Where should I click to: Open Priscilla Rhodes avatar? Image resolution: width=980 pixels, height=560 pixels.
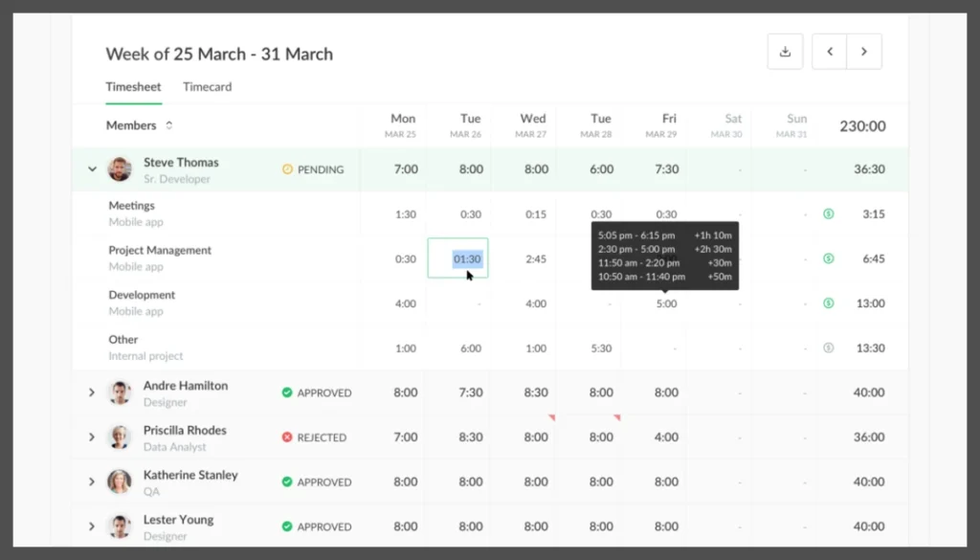point(120,437)
